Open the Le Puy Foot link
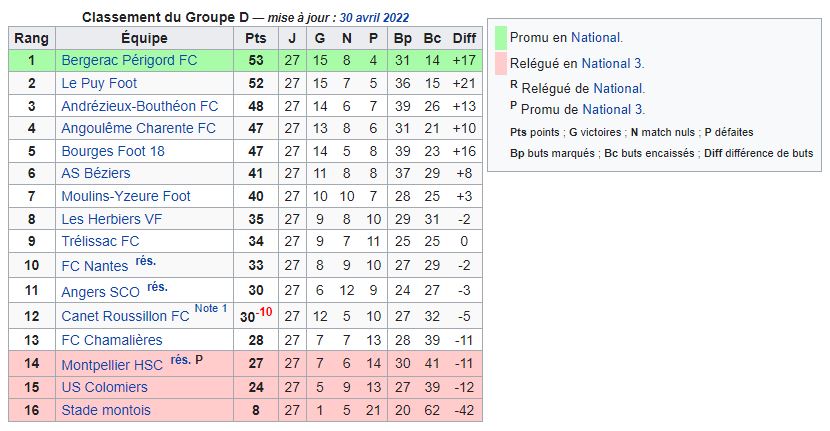830x431 pixels. coord(99,83)
